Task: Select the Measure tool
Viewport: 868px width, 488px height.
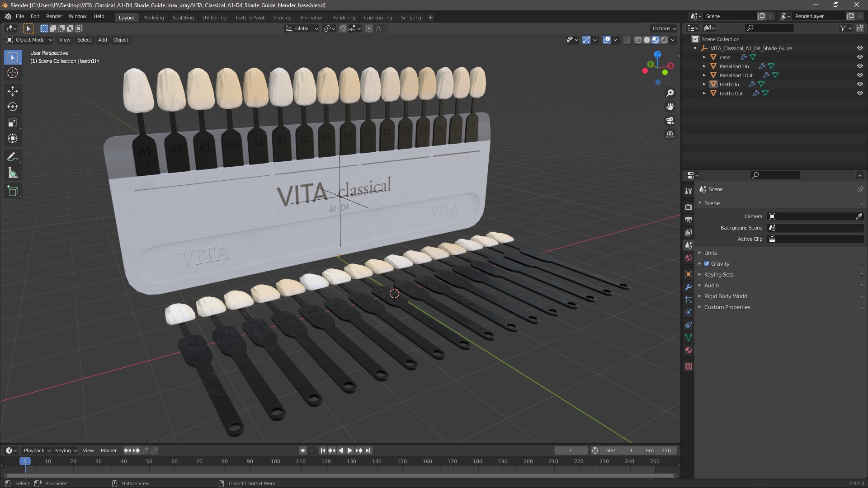Action: tap(13, 173)
